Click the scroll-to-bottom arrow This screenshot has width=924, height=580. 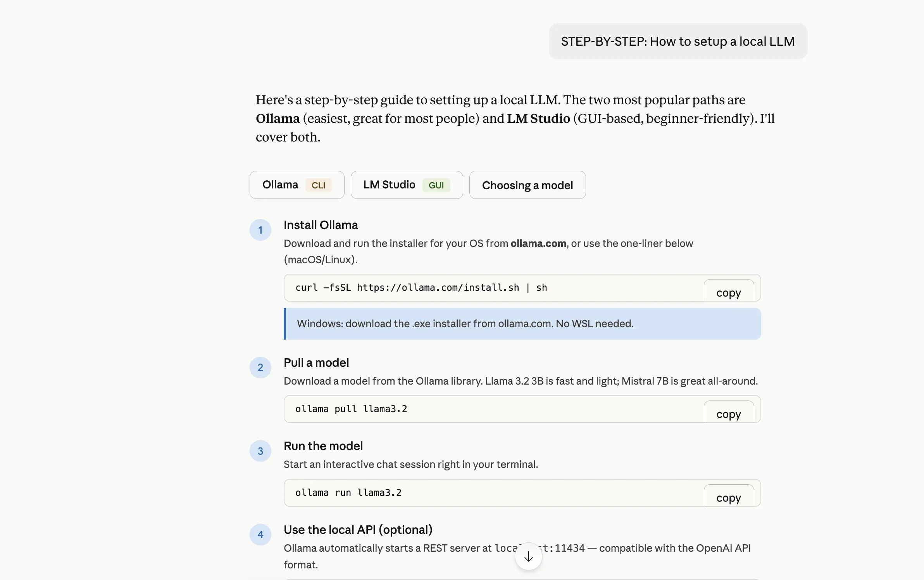click(528, 556)
